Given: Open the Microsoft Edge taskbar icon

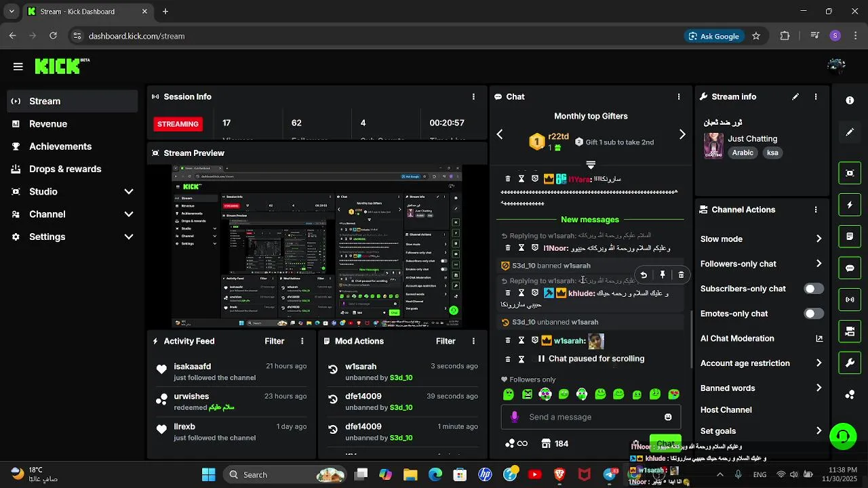Looking at the screenshot, I should [x=435, y=474].
